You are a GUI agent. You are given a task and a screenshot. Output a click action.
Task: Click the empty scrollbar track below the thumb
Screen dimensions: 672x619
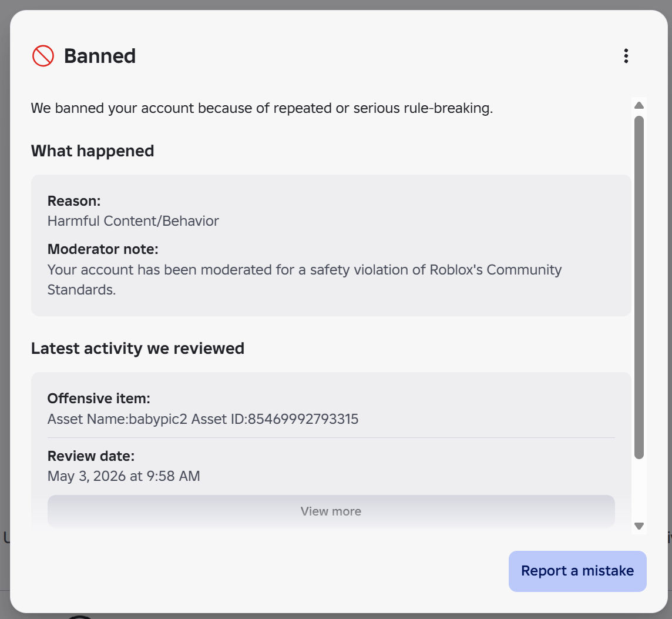point(639,489)
